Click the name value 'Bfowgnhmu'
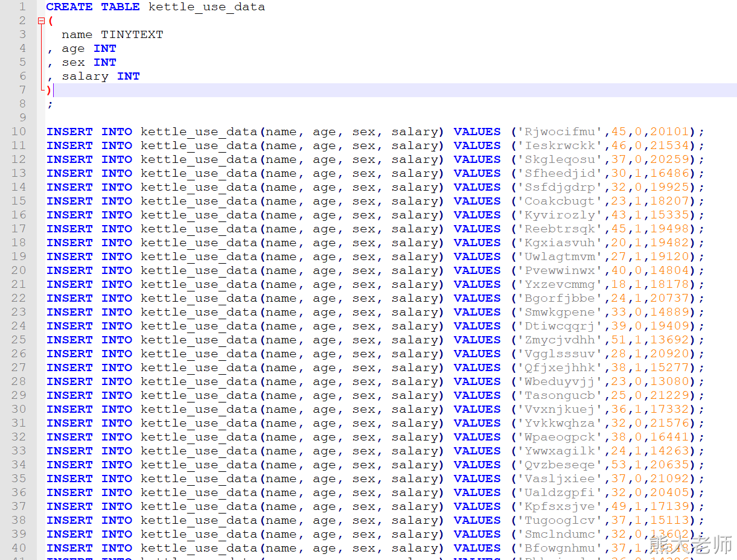This screenshot has width=737, height=560. coord(560,549)
